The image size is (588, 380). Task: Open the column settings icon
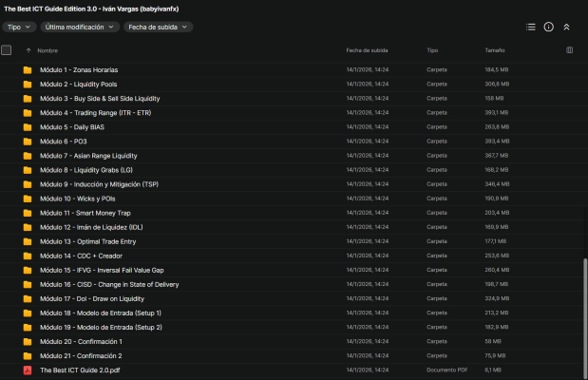(x=569, y=49)
